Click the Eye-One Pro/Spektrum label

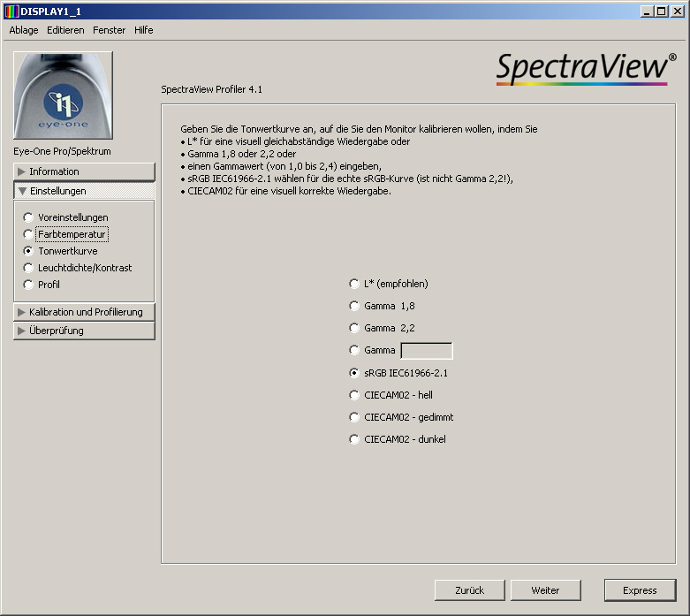(62, 151)
